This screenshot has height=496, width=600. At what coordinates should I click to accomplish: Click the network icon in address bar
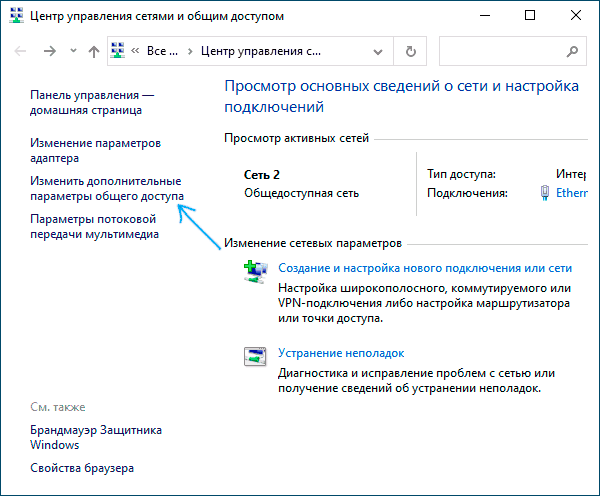click(118, 51)
